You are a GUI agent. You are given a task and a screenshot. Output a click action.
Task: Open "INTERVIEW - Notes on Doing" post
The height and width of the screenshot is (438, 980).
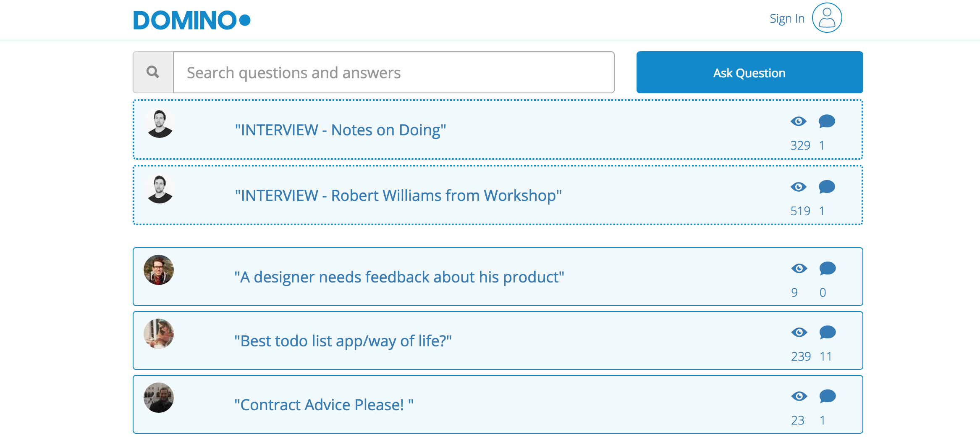point(340,130)
